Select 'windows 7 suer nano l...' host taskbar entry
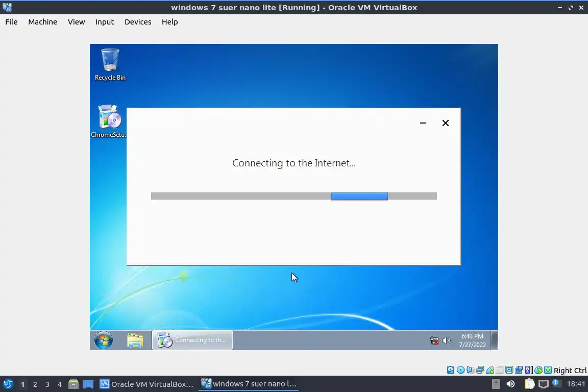 (249, 384)
